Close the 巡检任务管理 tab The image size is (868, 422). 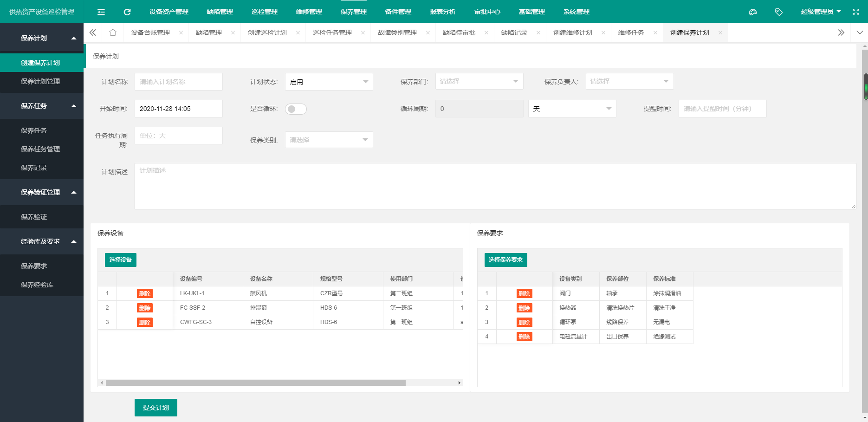[x=363, y=32]
